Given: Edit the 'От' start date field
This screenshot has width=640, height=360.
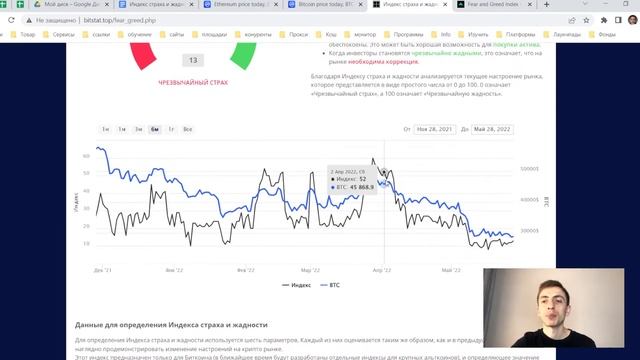Looking at the screenshot, I should (435, 129).
